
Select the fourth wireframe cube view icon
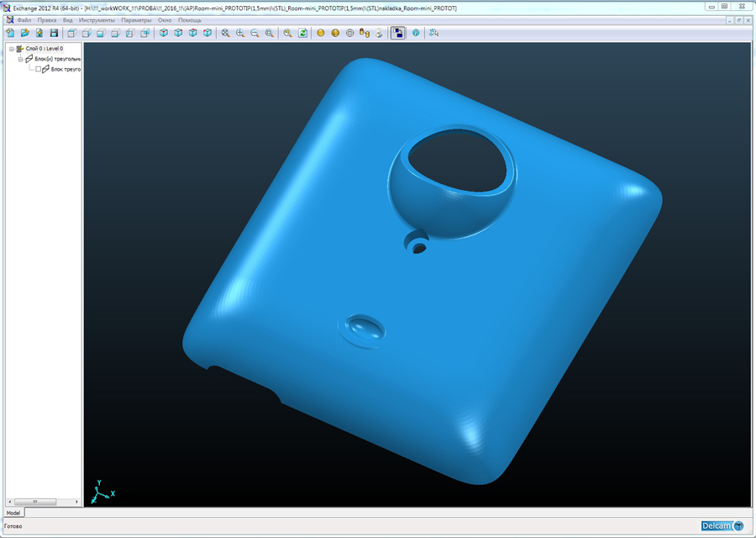(116, 33)
